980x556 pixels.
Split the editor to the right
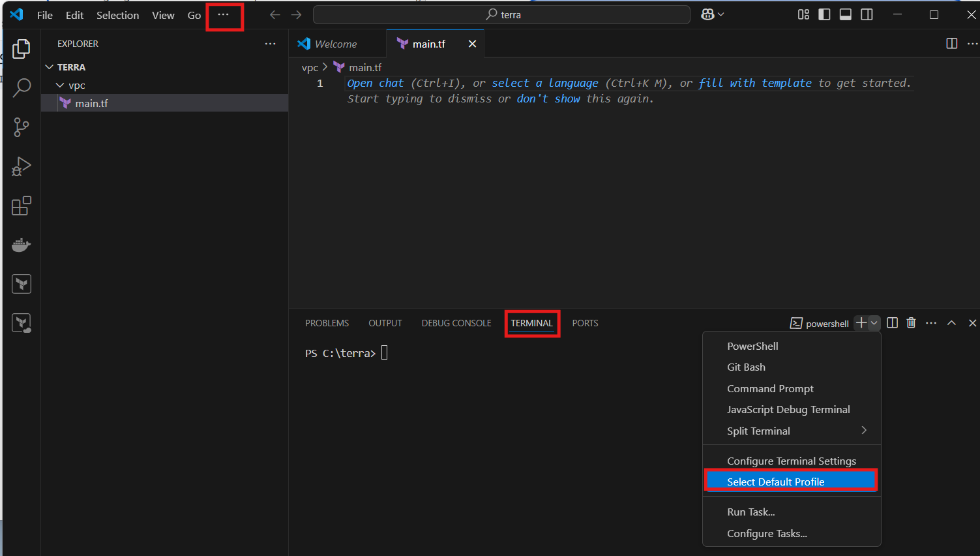[x=952, y=44]
